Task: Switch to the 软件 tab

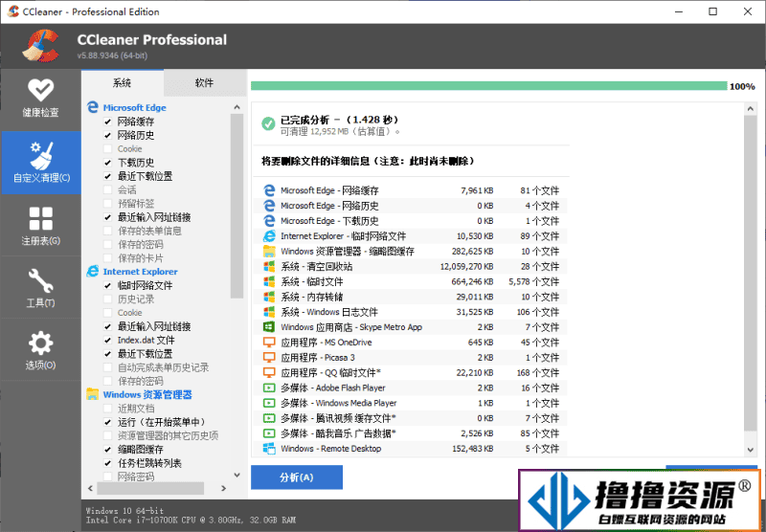Action: point(204,83)
